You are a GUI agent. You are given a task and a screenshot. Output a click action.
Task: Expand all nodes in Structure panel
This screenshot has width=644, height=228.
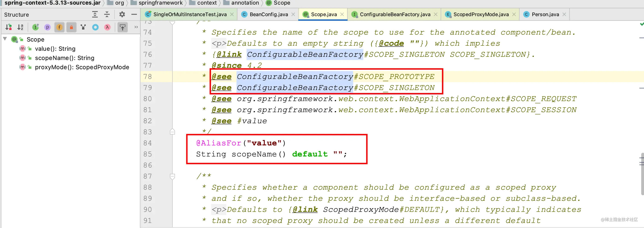pos(95,14)
